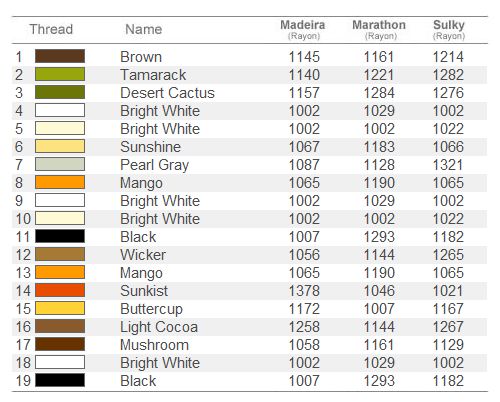The width and height of the screenshot is (500, 402).
Task: Select the Sunshine pale yellow swatch
Action: point(60,146)
